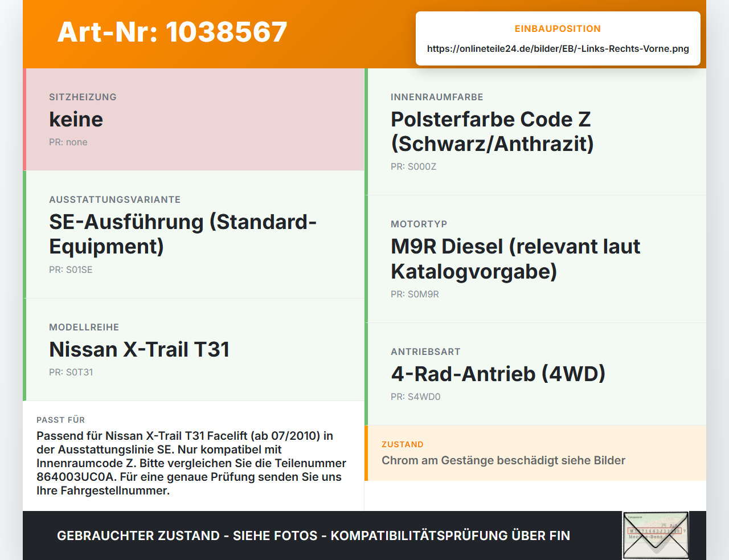Select the Sitzheizung 'keine' value
The image size is (729, 560).
(x=76, y=119)
